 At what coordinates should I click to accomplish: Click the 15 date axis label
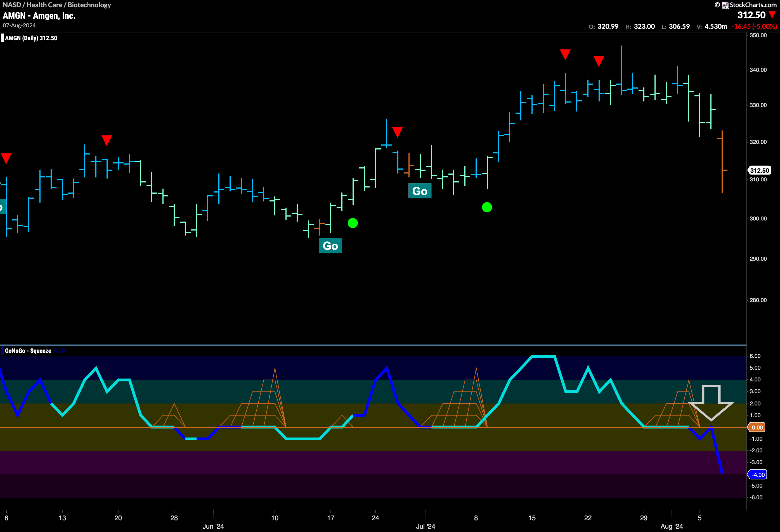click(532, 518)
